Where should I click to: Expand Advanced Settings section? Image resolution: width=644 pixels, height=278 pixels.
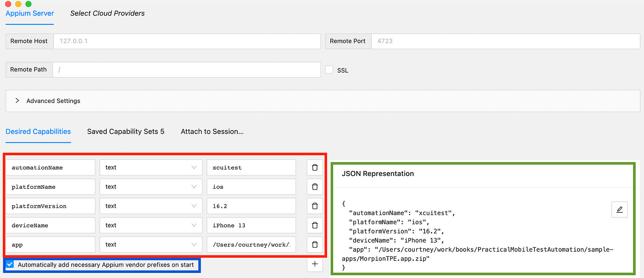point(323,101)
